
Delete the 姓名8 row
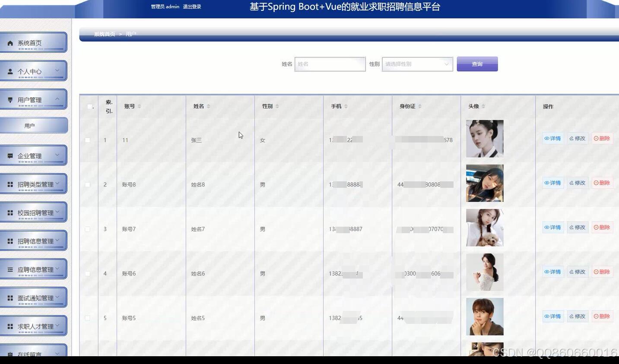point(602,183)
